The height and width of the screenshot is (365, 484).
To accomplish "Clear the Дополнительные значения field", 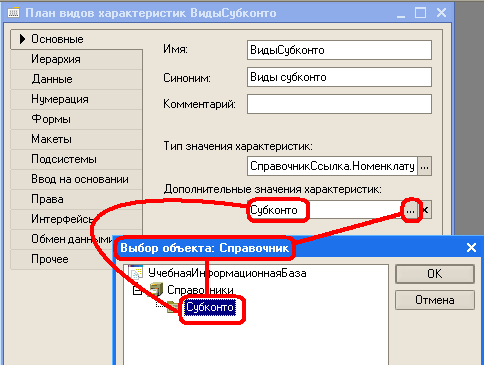I will 425,210.
